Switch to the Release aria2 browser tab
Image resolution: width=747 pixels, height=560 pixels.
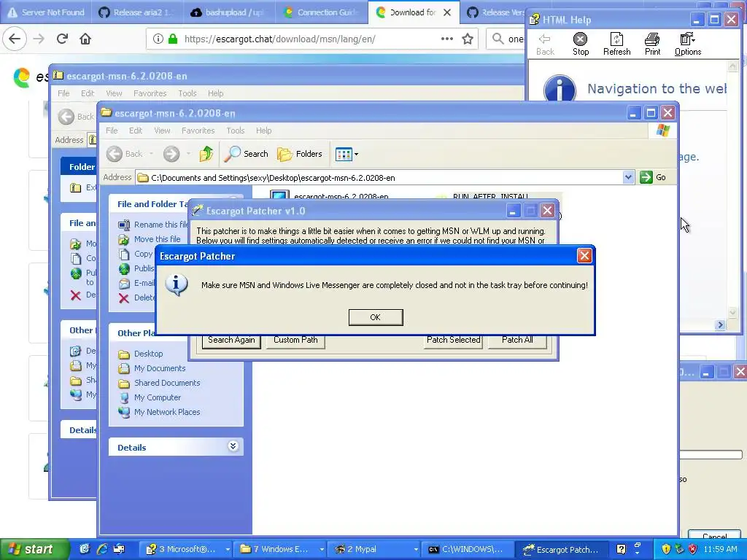coord(137,12)
